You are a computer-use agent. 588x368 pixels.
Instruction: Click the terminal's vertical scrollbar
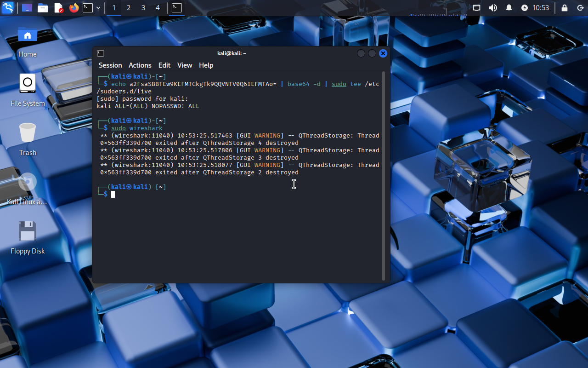pos(384,175)
